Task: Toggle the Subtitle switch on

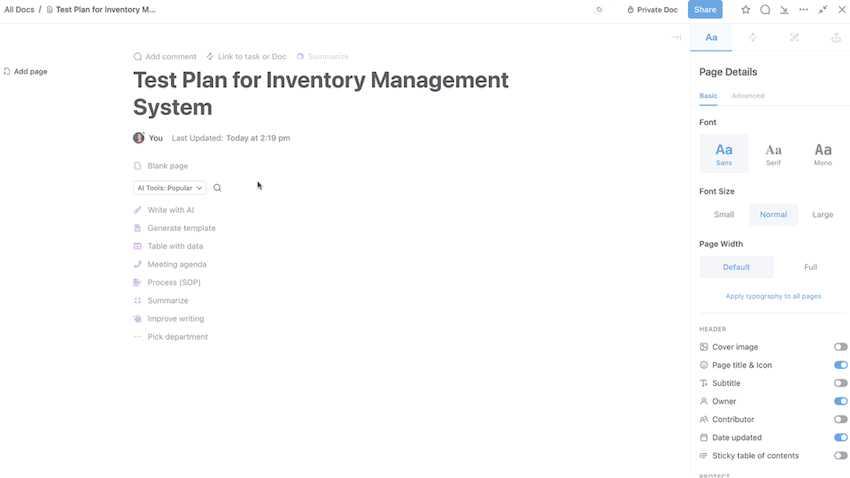Action: [x=840, y=383]
